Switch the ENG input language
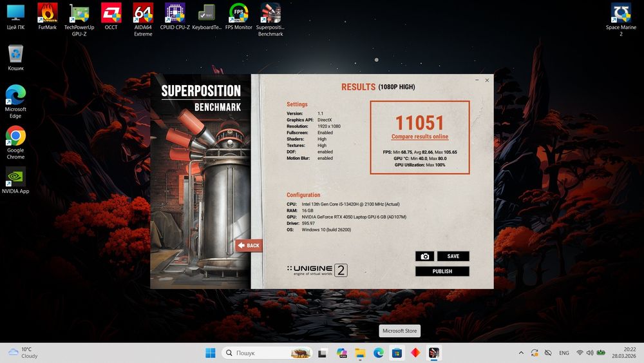Viewport: 644px width, 363px height. (x=564, y=353)
